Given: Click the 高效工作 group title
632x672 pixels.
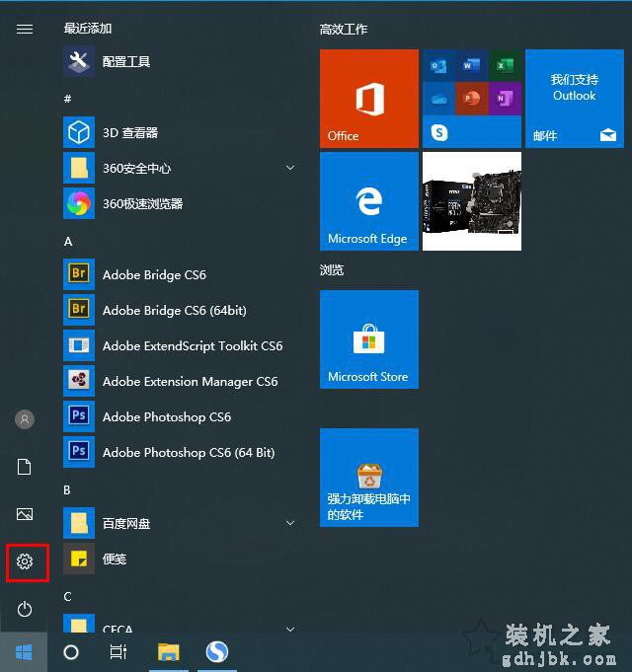Looking at the screenshot, I should coord(344,30).
